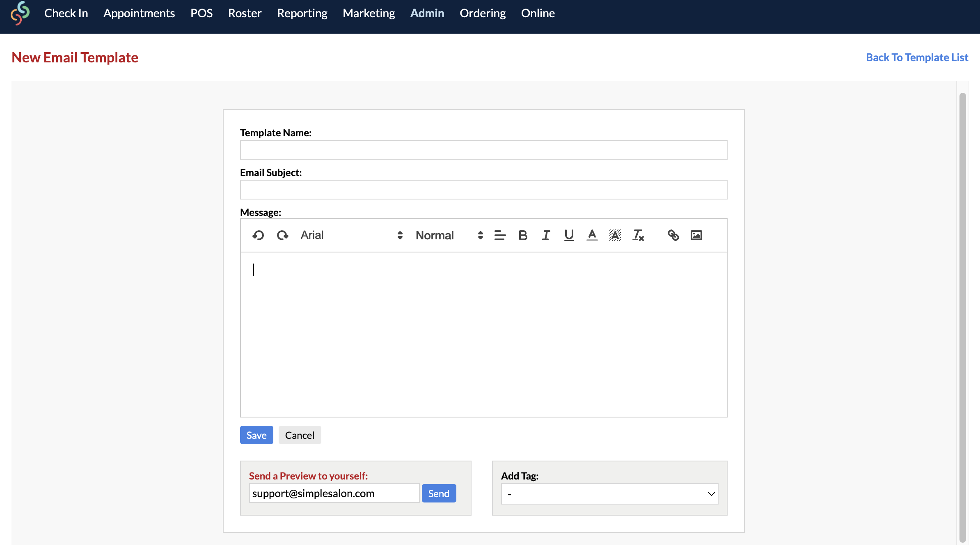Go Back To Template List
Viewport: 980px width, 546px height.
tap(917, 57)
